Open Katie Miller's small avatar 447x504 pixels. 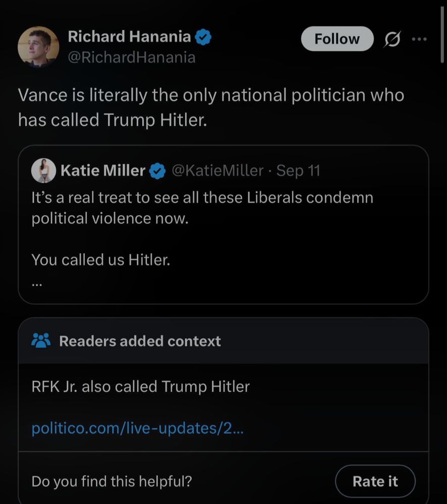tap(43, 171)
